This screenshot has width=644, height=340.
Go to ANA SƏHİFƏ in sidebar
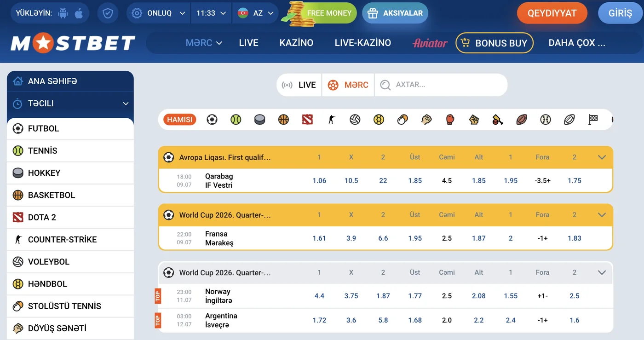pyautogui.click(x=70, y=81)
